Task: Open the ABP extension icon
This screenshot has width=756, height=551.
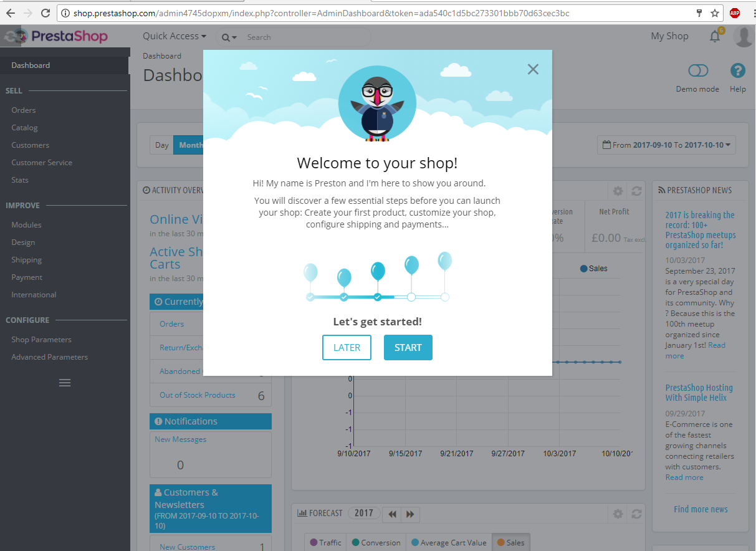Action: pos(735,13)
